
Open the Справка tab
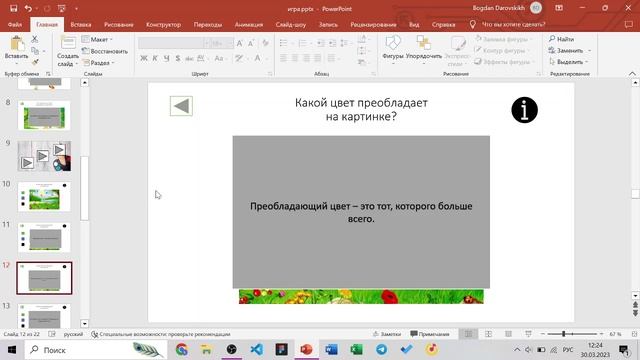[x=443, y=24]
